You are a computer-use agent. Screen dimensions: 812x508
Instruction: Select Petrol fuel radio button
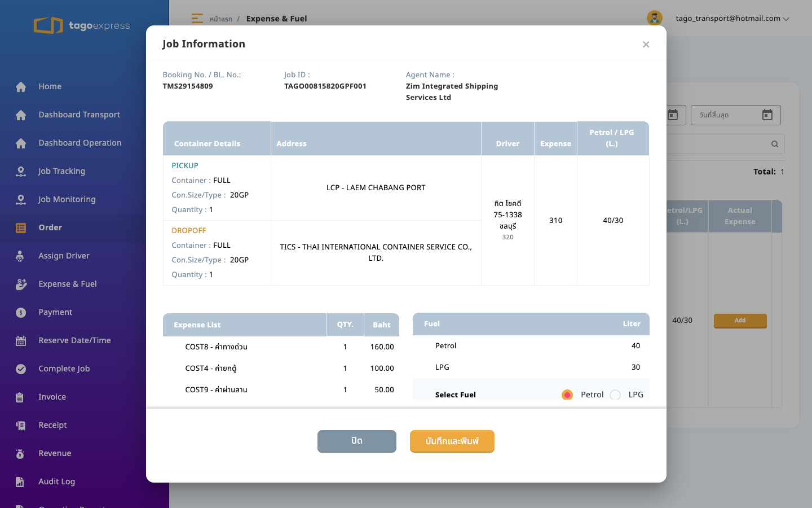point(567,395)
